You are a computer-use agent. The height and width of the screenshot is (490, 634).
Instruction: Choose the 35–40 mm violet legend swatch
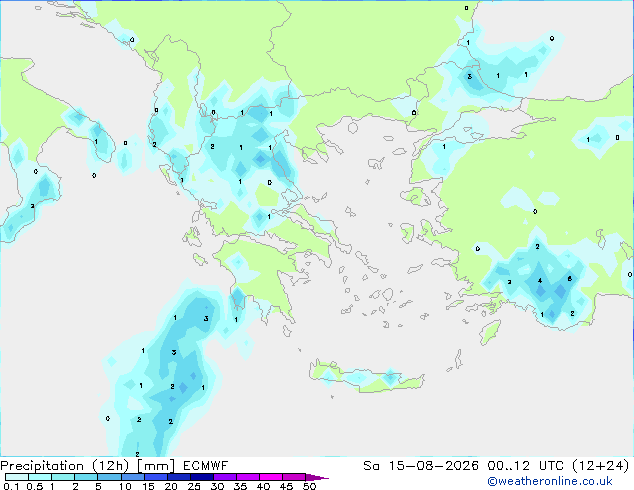point(248,477)
